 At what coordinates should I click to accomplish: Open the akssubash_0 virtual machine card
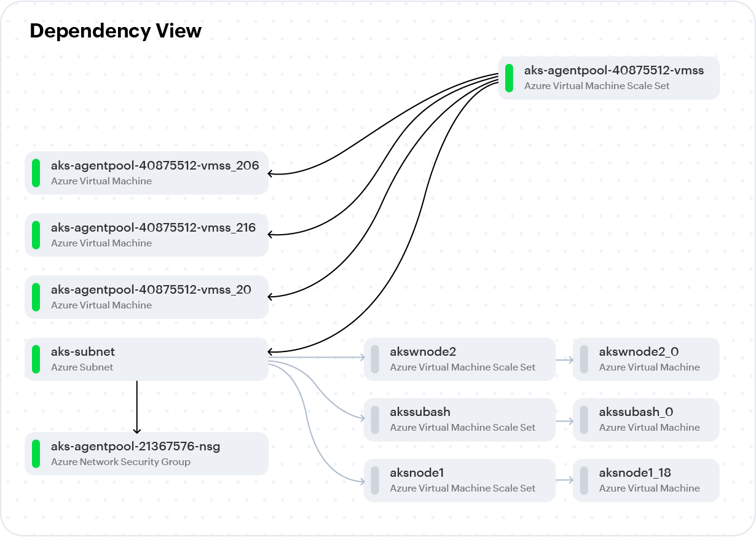(x=646, y=420)
